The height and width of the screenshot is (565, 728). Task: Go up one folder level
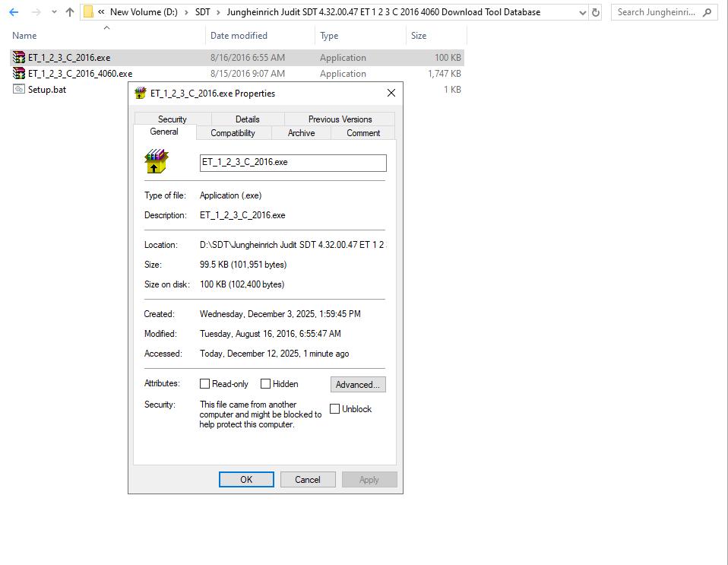pyautogui.click(x=70, y=12)
